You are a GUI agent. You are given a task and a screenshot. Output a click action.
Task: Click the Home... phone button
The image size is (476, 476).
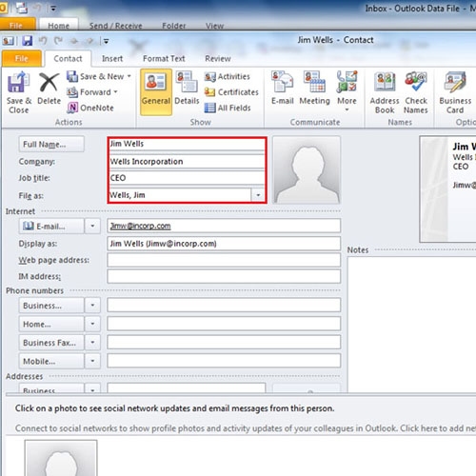pyautogui.click(x=51, y=324)
